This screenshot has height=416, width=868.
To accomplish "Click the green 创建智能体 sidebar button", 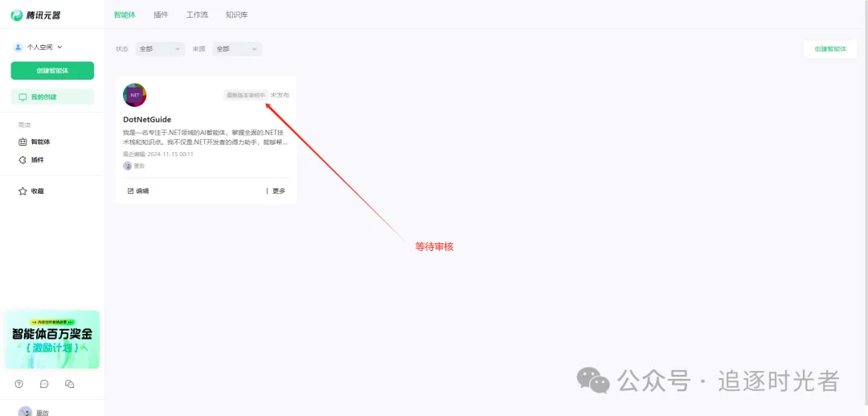I will click(52, 70).
